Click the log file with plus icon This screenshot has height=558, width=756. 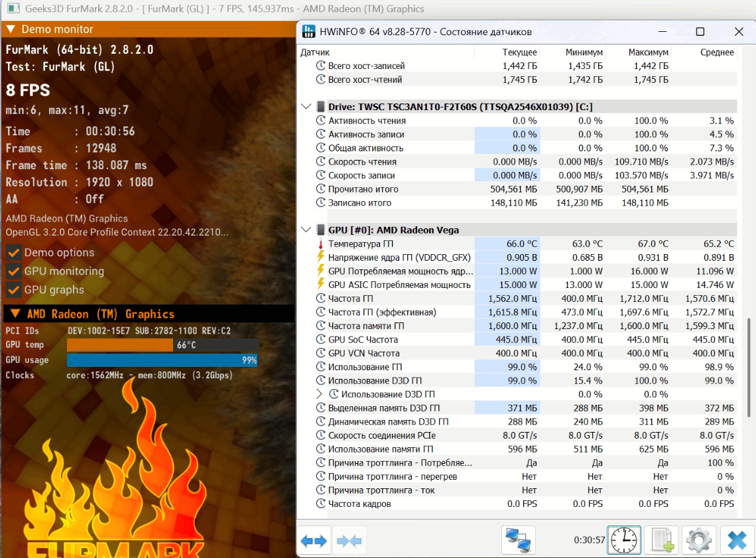coord(662,540)
